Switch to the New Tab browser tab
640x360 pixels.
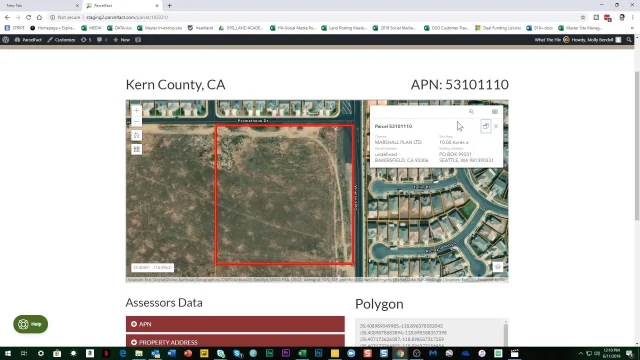[x=41, y=6]
